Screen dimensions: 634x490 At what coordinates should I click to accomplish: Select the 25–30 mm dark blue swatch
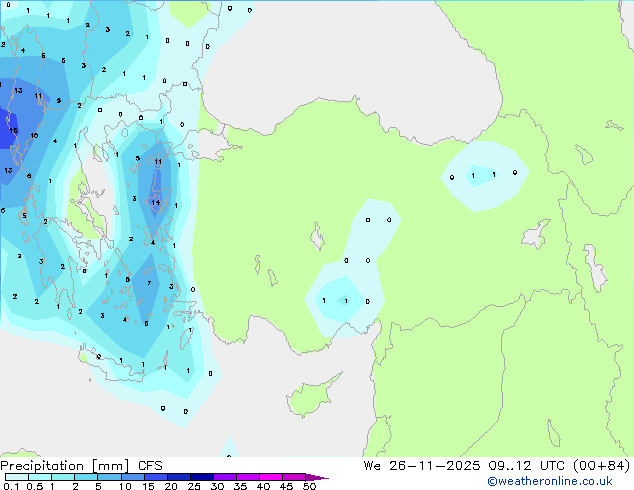pos(202,477)
